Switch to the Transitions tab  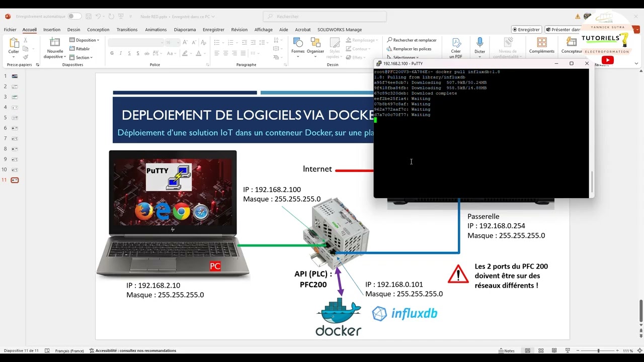pos(127,30)
